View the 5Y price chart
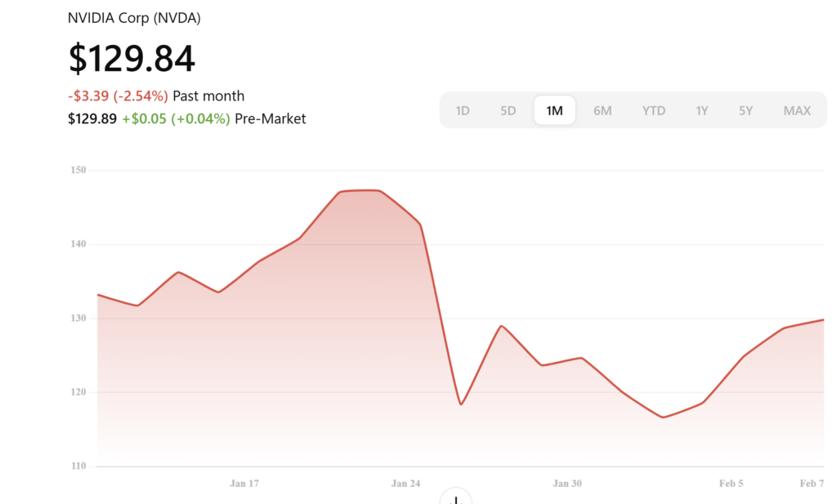Screen dimensions: 837x504 [745, 111]
